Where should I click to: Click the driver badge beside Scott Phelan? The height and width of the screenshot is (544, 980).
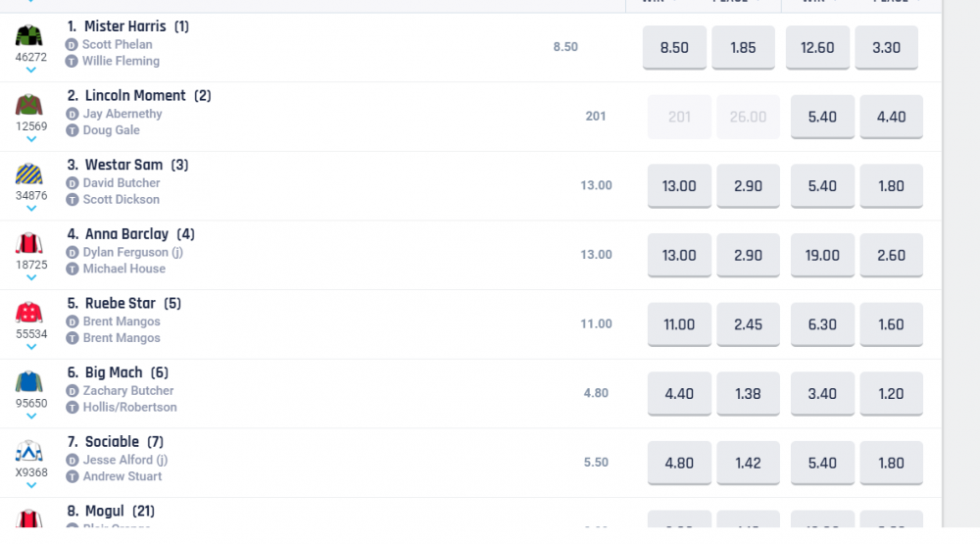(x=72, y=45)
